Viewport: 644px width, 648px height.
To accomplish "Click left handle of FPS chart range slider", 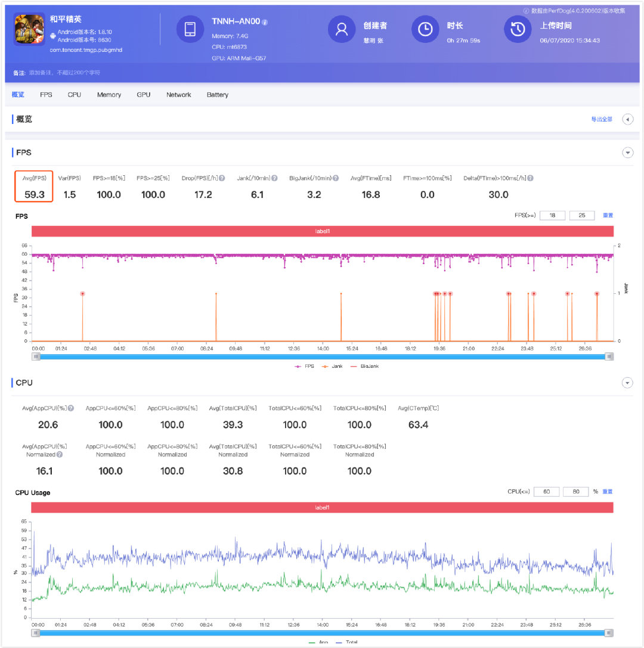I will (x=36, y=356).
